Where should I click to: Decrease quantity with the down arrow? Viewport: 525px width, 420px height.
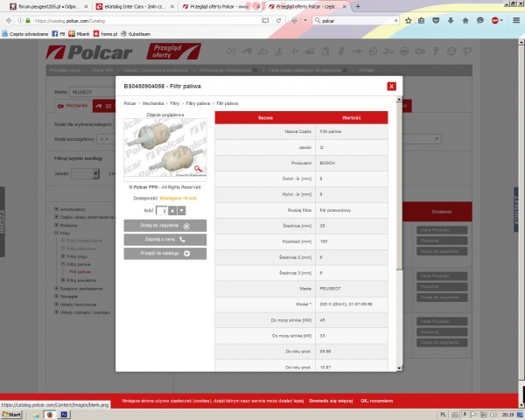(x=181, y=210)
